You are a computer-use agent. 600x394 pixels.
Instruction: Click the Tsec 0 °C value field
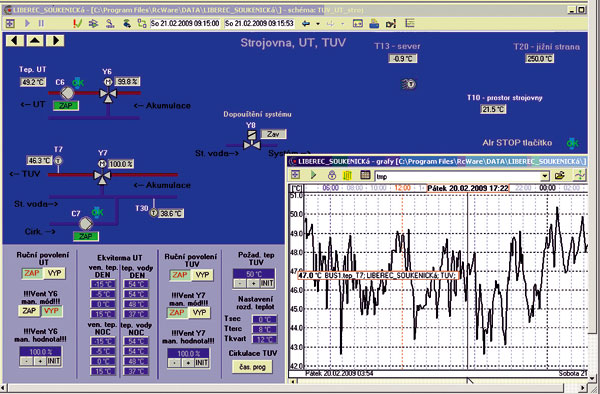tap(264, 319)
